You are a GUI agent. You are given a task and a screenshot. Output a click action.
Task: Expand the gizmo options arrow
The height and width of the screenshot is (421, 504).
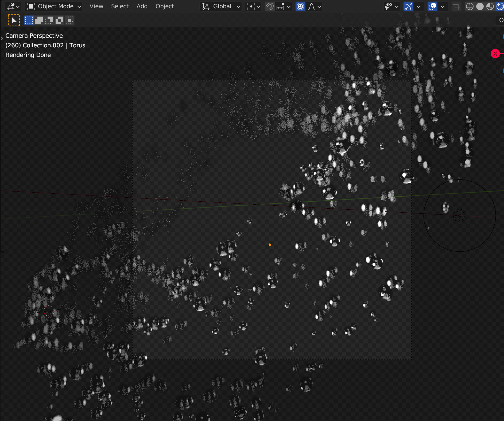(418, 6)
